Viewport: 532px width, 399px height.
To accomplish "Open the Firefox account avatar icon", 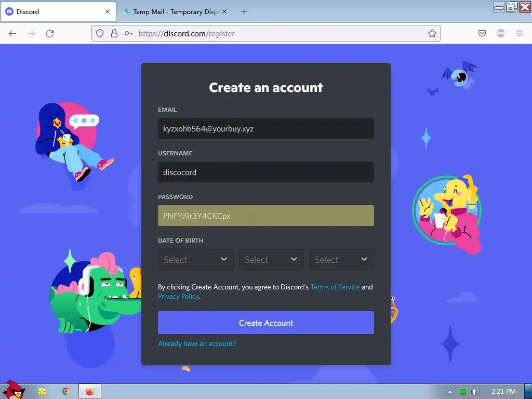I will click(501, 33).
